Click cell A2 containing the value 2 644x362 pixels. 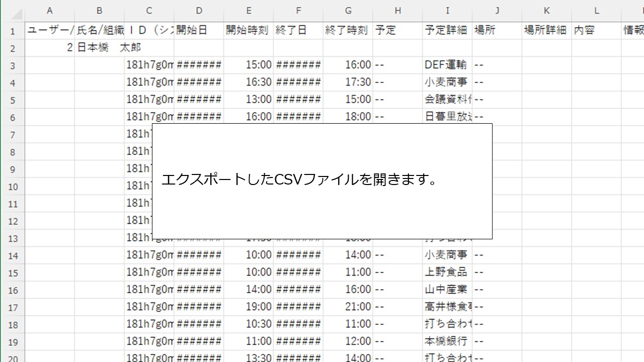tap(50, 47)
